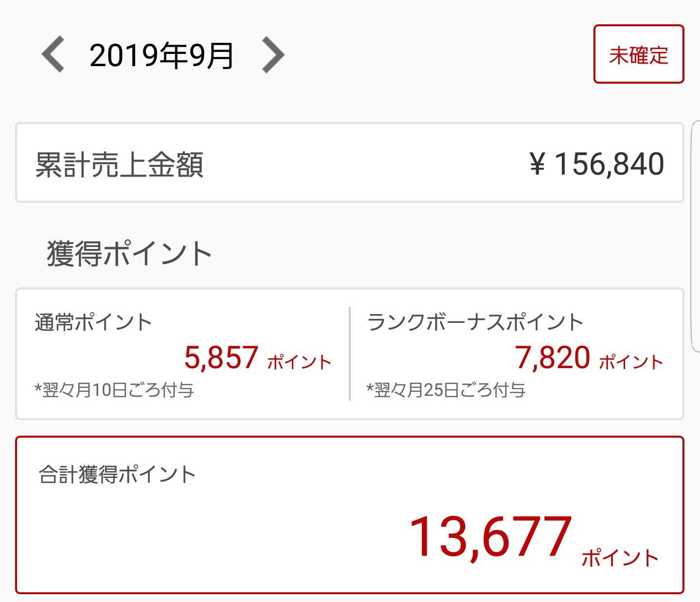Tap the ポイント unit beside 13,677
The image size is (700, 602).
[620, 558]
